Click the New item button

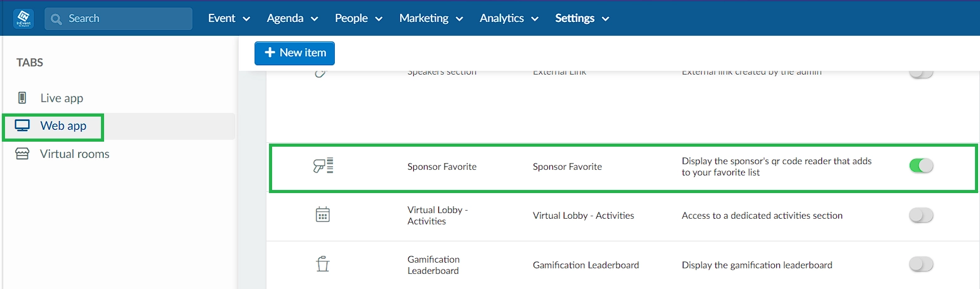(295, 53)
